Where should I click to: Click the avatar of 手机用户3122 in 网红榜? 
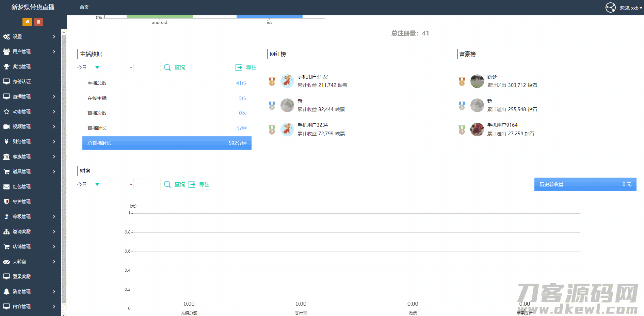point(287,81)
